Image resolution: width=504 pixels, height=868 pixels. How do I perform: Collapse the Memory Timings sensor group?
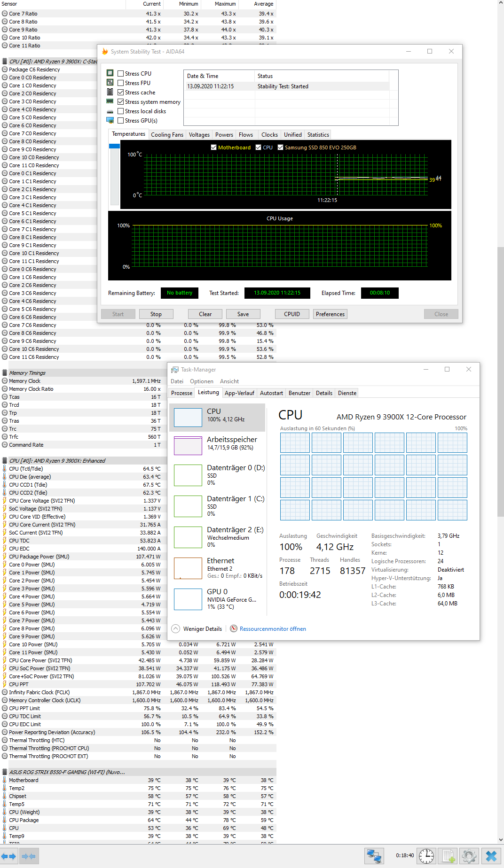click(x=5, y=373)
